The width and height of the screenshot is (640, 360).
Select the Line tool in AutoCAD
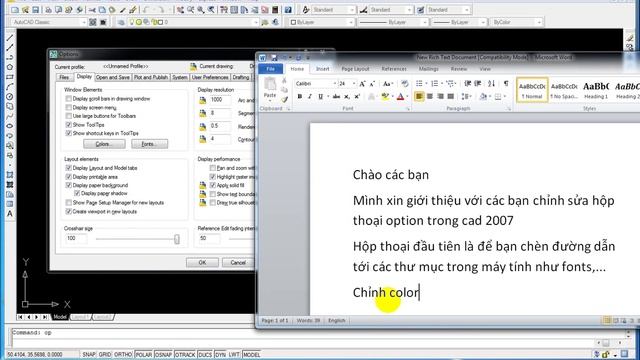pyautogui.click(x=10, y=38)
